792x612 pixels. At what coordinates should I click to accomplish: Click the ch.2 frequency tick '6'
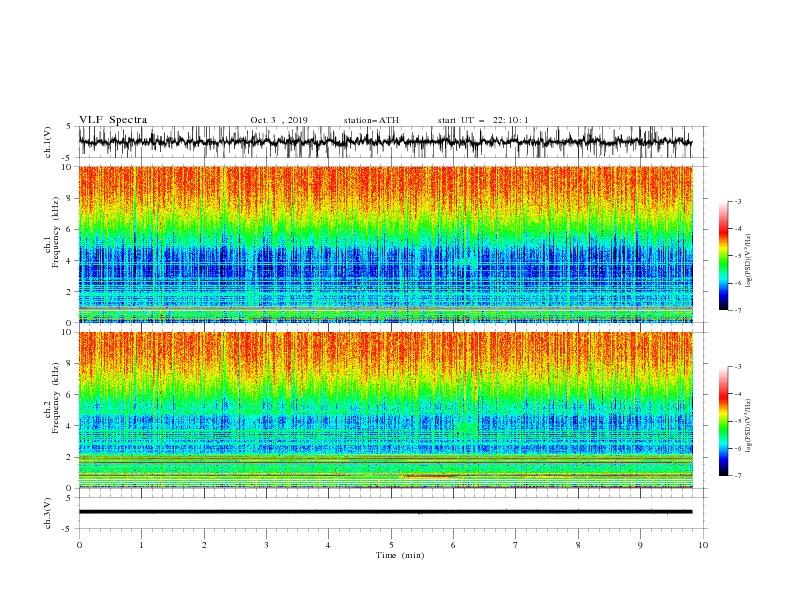click(x=69, y=394)
